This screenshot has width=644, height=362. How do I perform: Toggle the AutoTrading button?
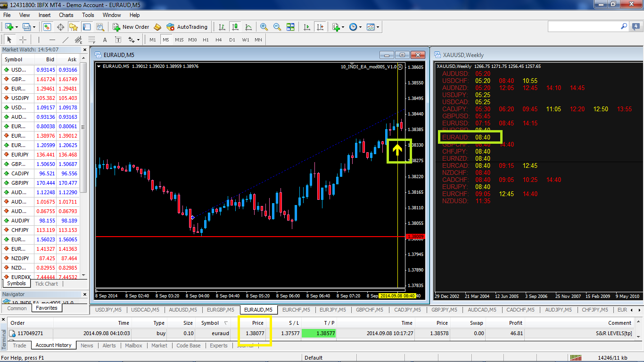pos(187,27)
